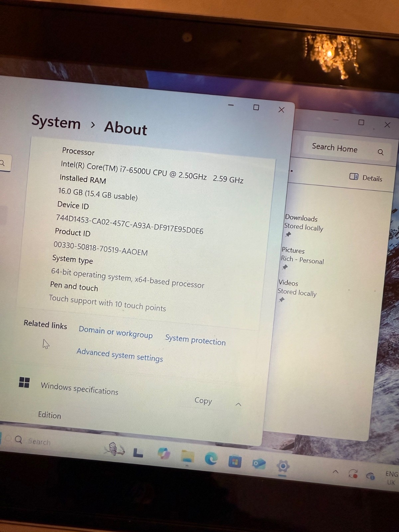Click the Installed RAM label
The height and width of the screenshot is (532, 399).
point(83,179)
